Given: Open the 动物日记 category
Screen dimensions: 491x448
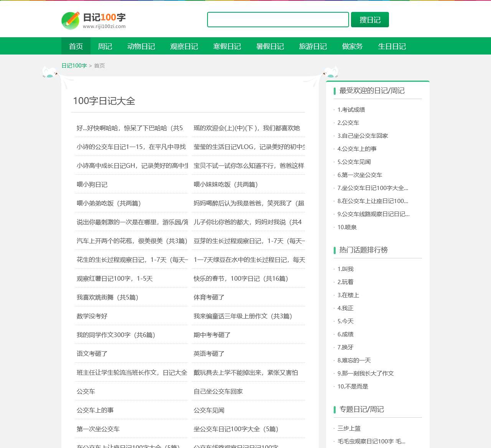Looking at the screenshot, I should tap(141, 46).
